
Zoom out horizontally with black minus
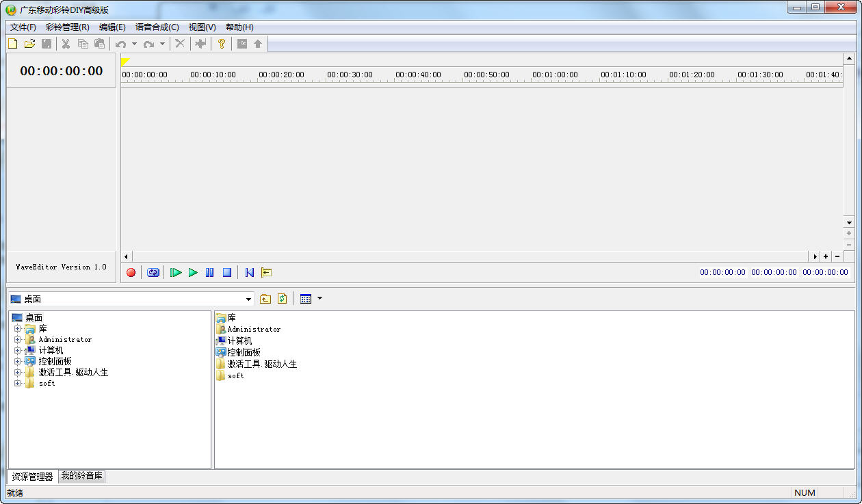click(837, 256)
